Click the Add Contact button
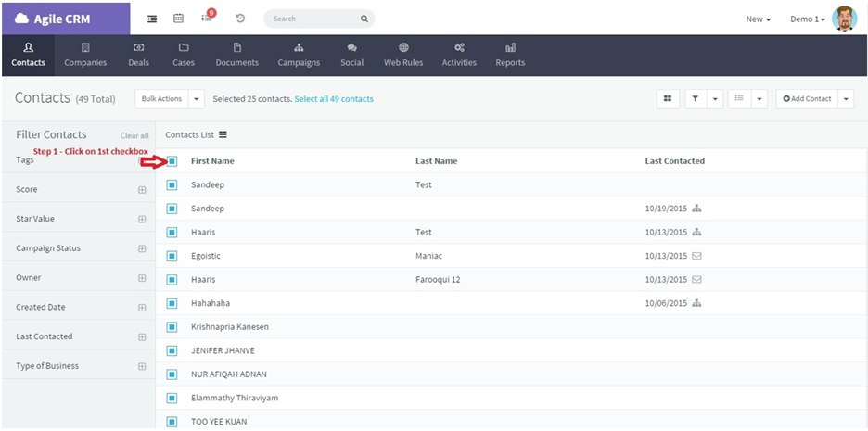 pos(807,98)
